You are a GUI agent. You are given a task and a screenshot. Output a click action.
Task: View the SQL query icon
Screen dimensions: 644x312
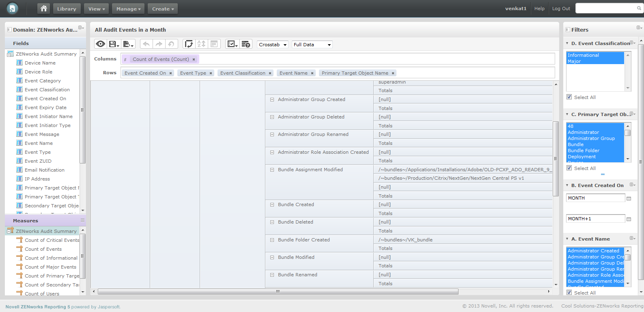point(246,44)
